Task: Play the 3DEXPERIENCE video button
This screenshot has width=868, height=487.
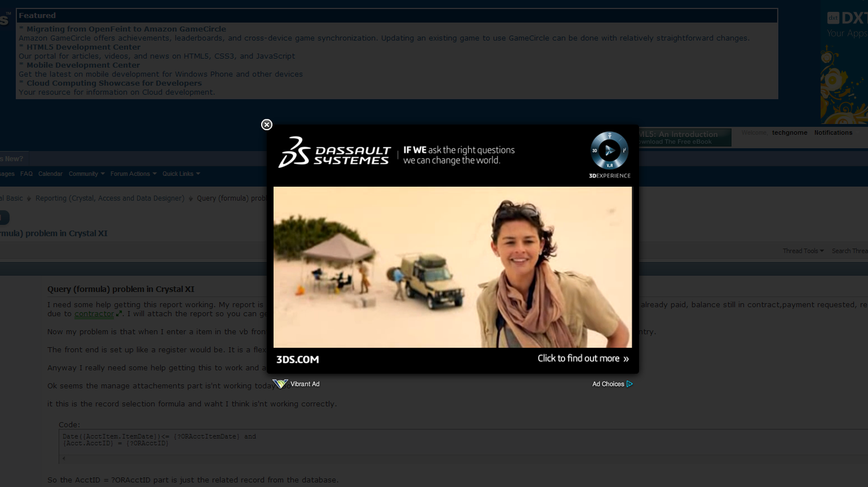Action: pos(609,150)
